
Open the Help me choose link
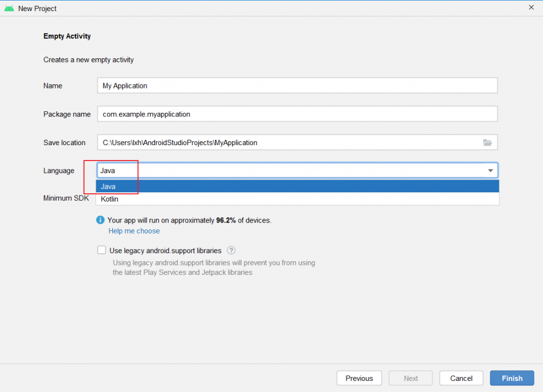[x=134, y=231]
